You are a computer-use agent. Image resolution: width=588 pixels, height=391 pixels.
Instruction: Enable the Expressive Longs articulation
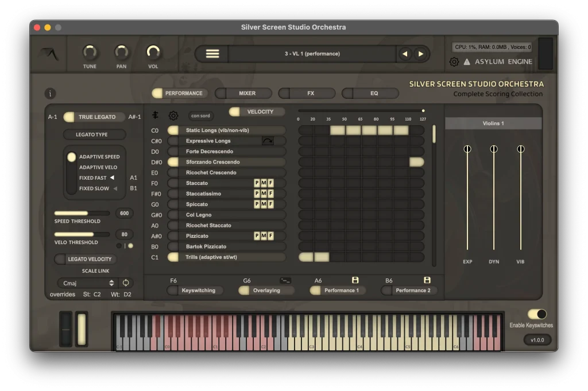pos(173,141)
